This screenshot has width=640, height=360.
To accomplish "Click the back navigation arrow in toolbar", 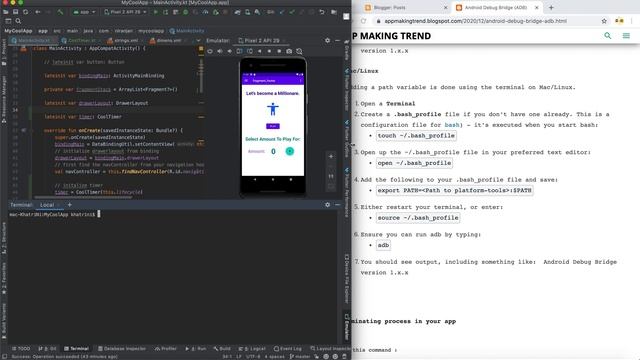I will click(x=38, y=12).
